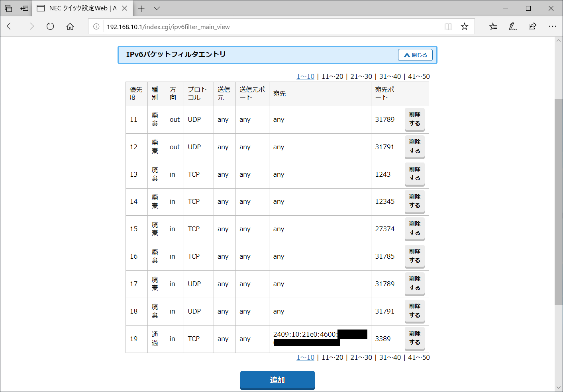
Task: Open bottom pagination link 41～50
Action: click(x=419, y=358)
